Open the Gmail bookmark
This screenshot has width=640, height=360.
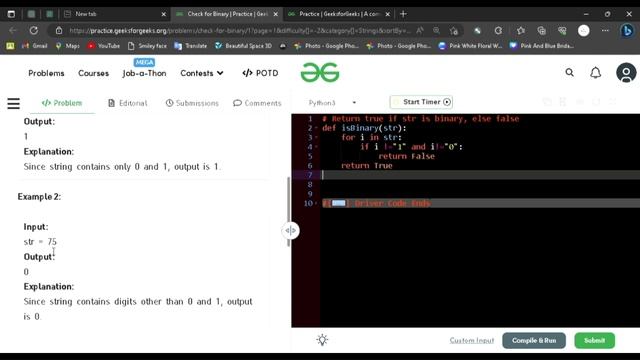point(35,46)
